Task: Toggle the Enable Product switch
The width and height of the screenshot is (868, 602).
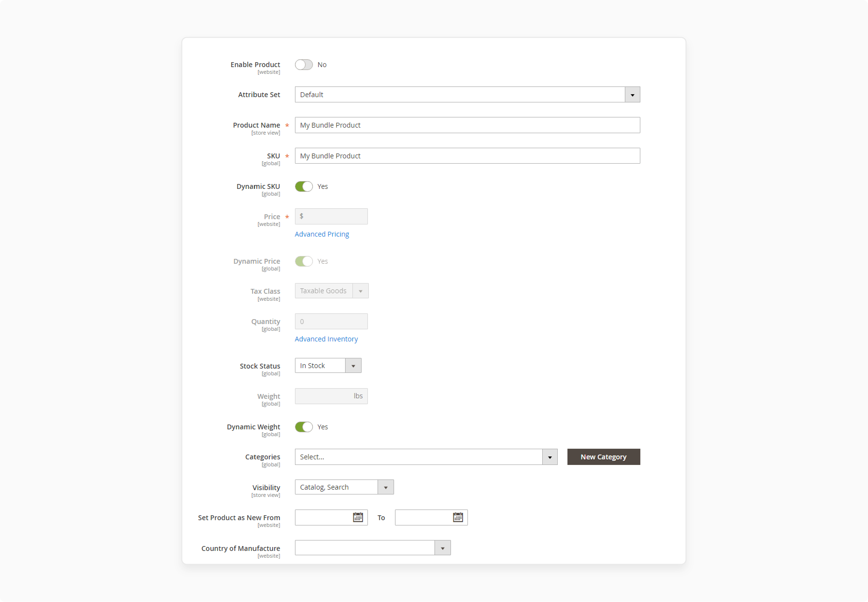Action: click(x=304, y=64)
